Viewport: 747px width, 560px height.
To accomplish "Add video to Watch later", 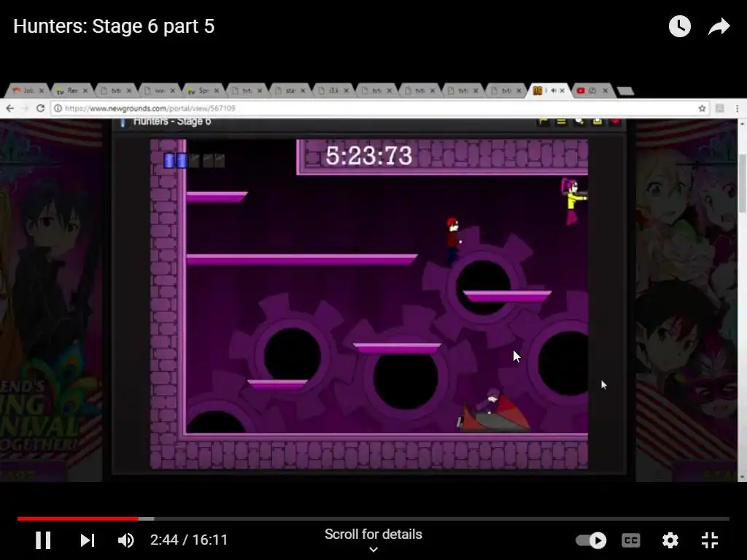I will (x=679, y=26).
